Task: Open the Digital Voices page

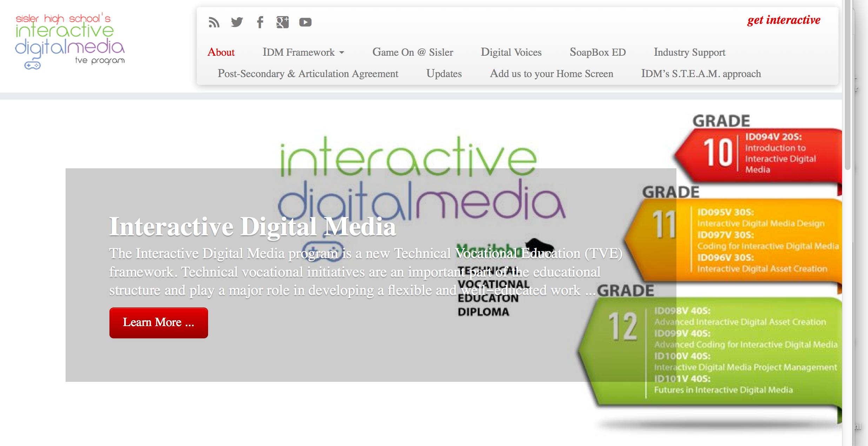Action: coord(511,52)
